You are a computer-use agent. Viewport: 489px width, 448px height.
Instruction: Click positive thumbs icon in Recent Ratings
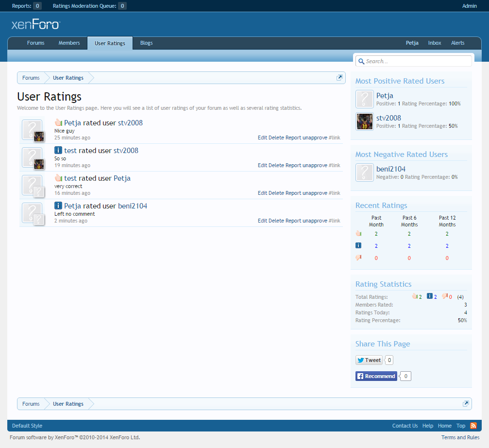pyautogui.click(x=359, y=233)
